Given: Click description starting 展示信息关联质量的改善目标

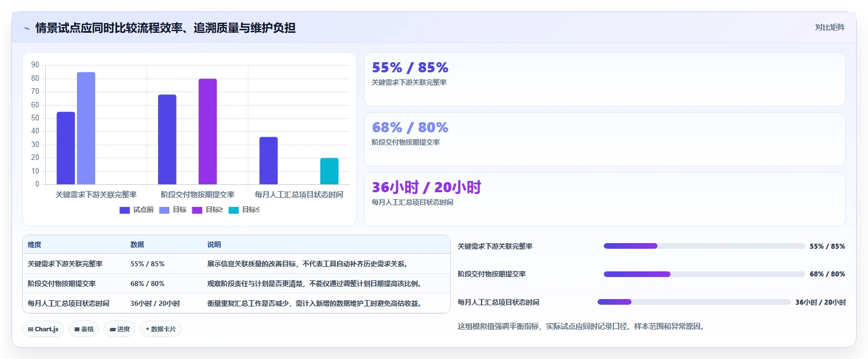Looking at the screenshot, I should pyautogui.click(x=308, y=264).
